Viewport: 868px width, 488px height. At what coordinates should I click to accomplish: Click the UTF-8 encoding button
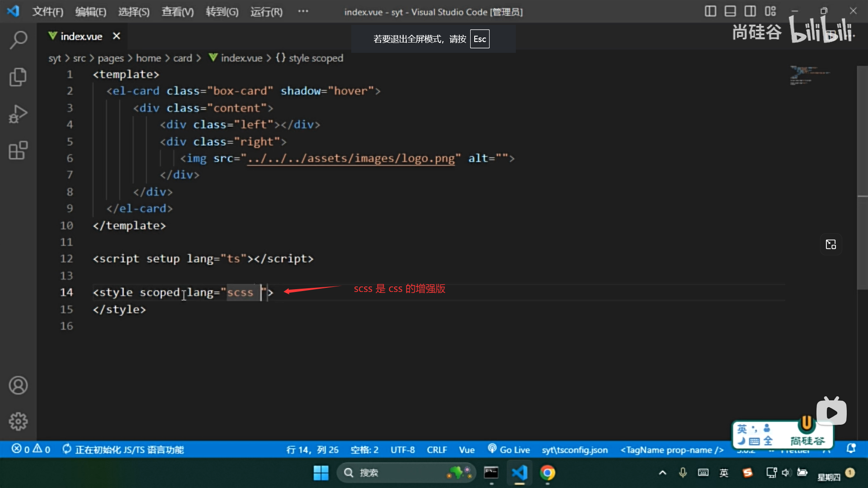pyautogui.click(x=402, y=450)
